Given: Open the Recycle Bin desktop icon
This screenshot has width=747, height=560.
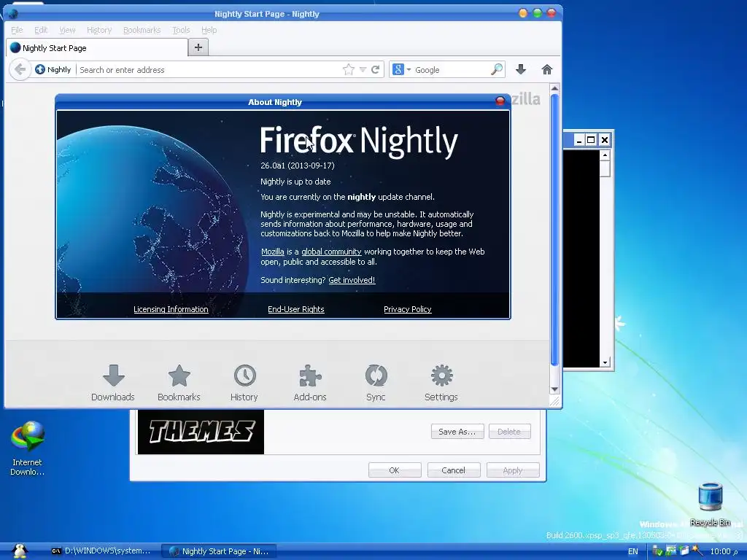Looking at the screenshot, I should tap(711, 504).
